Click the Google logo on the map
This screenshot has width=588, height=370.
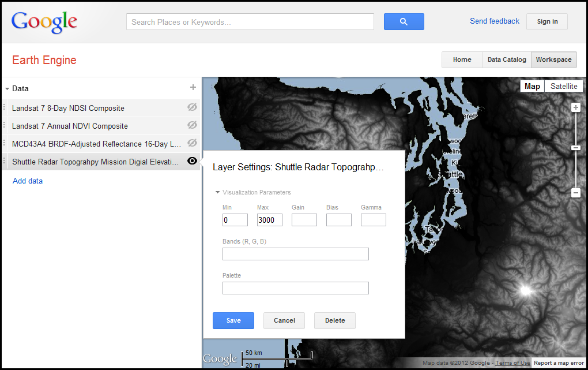(x=220, y=359)
